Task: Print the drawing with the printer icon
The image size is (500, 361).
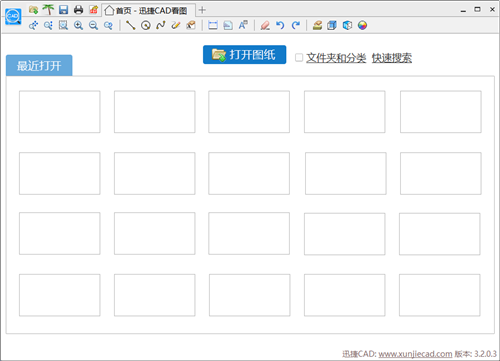Action: pos(78,10)
